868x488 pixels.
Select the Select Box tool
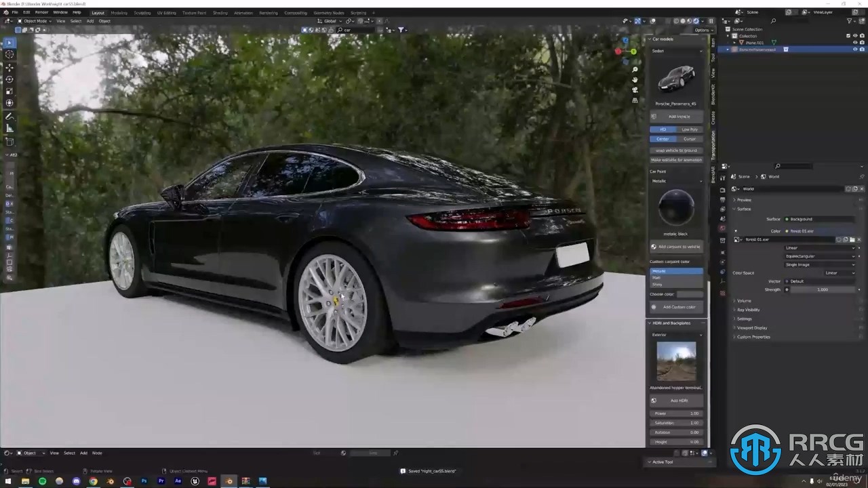point(9,42)
